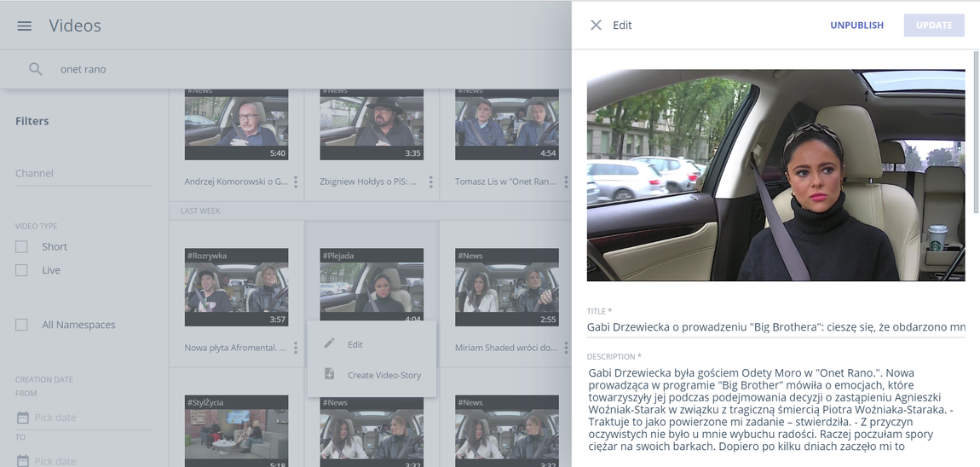This screenshot has width=980, height=467.
Task: Click the LAST WEEK section label
Action: [200, 210]
